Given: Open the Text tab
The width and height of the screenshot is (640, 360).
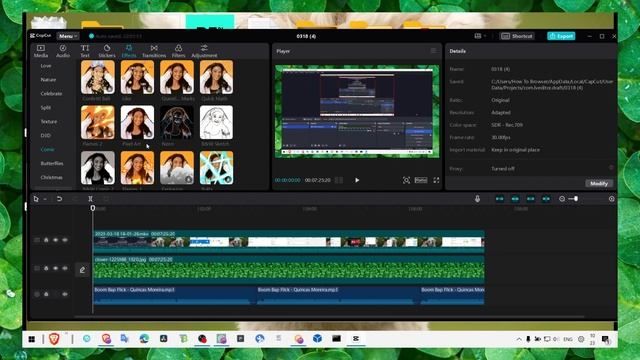Looking at the screenshot, I should [x=85, y=51].
